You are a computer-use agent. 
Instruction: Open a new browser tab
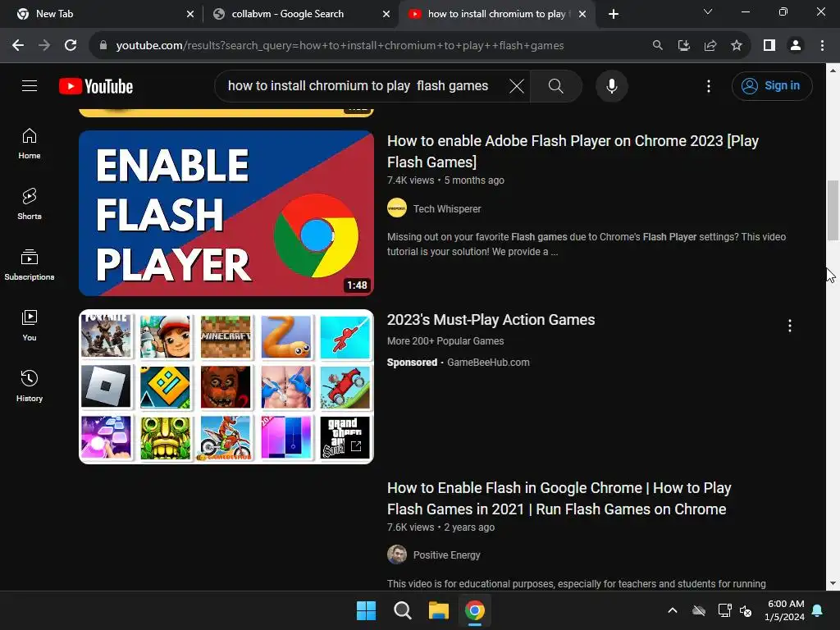[x=614, y=14]
